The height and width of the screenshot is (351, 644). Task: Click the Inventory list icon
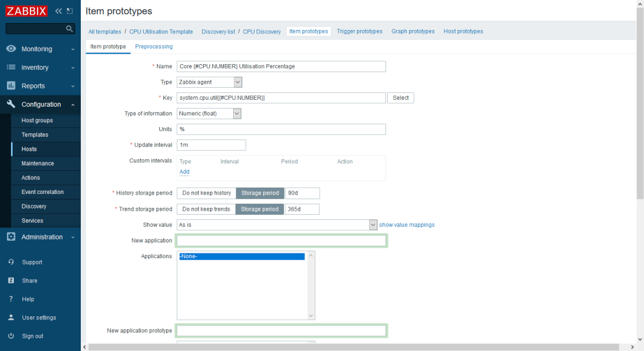point(11,67)
